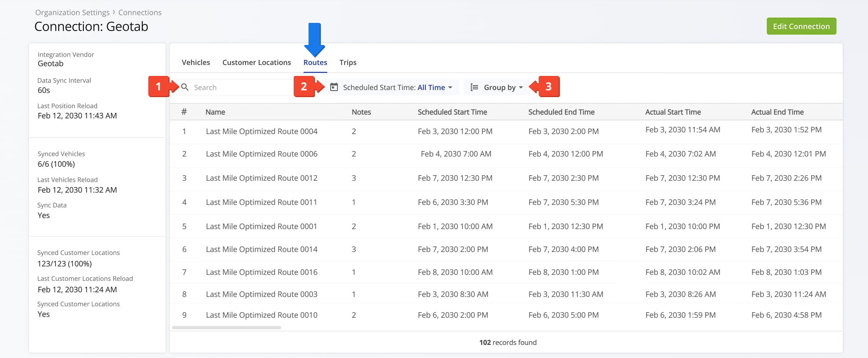Click the Data Sync Interval value 60s
This screenshot has height=358, width=868.
44,90
